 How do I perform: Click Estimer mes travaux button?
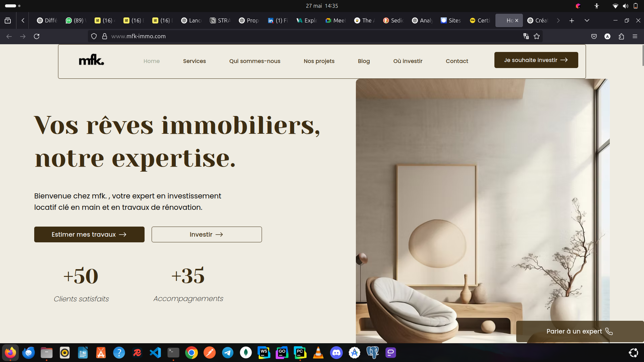point(89,234)
